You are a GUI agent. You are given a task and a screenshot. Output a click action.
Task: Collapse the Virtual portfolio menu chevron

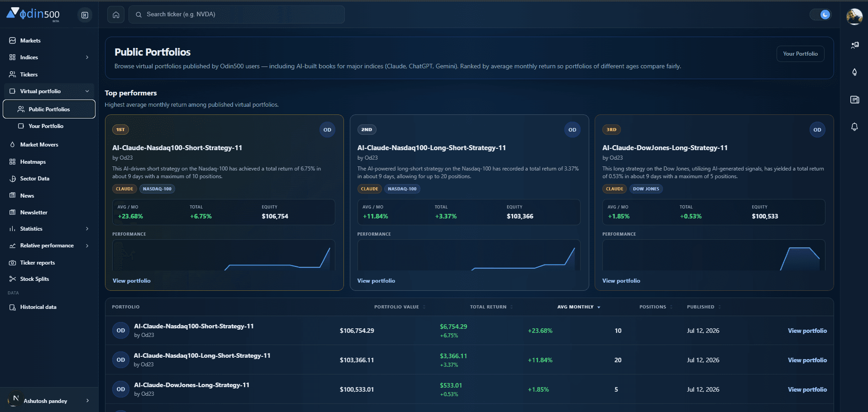click(87, 91)
